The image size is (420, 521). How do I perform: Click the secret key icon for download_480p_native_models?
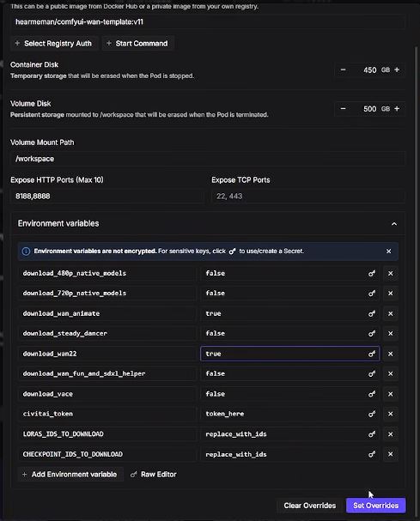(371, 274)
